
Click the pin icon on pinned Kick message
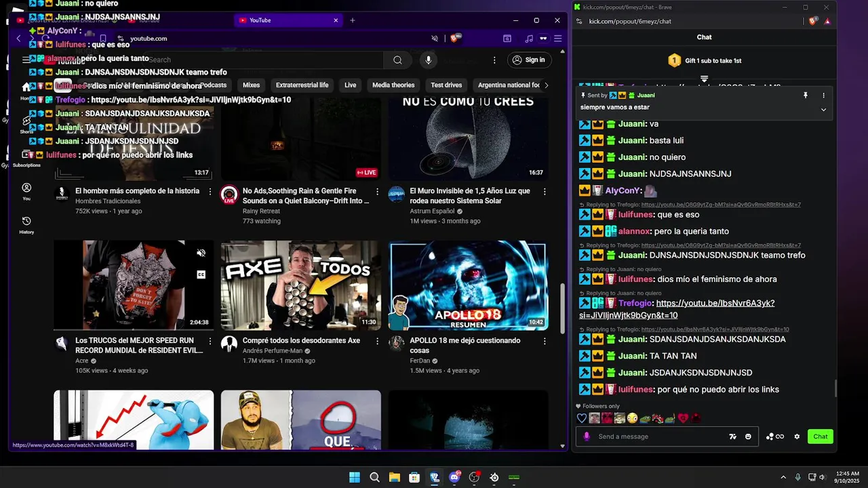806,96
